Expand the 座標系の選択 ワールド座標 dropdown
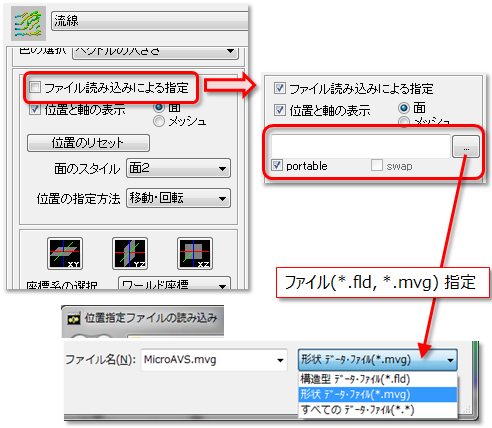The width and height of the screenshot is (492, 428). point(174,283)
